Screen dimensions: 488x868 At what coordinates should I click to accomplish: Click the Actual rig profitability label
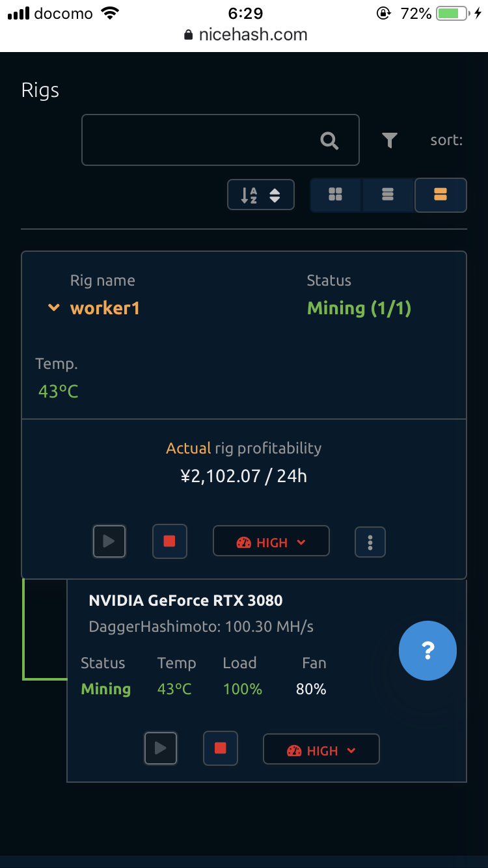click(x=244, y=448)
